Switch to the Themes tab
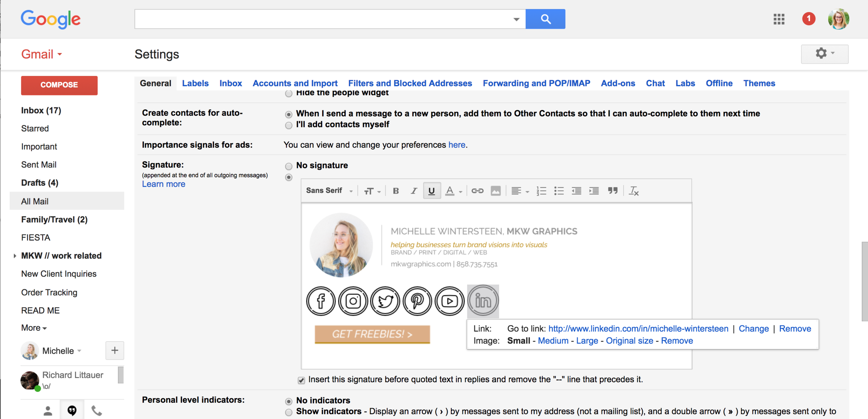This screenshot has height=419, width=868. click(x=759, y=83)
